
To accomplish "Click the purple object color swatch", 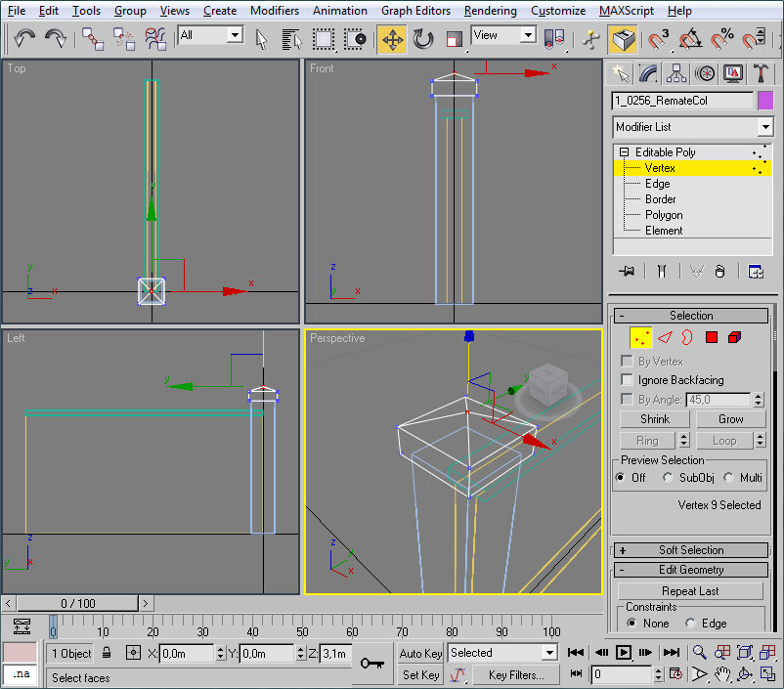I will pos(765,101).
